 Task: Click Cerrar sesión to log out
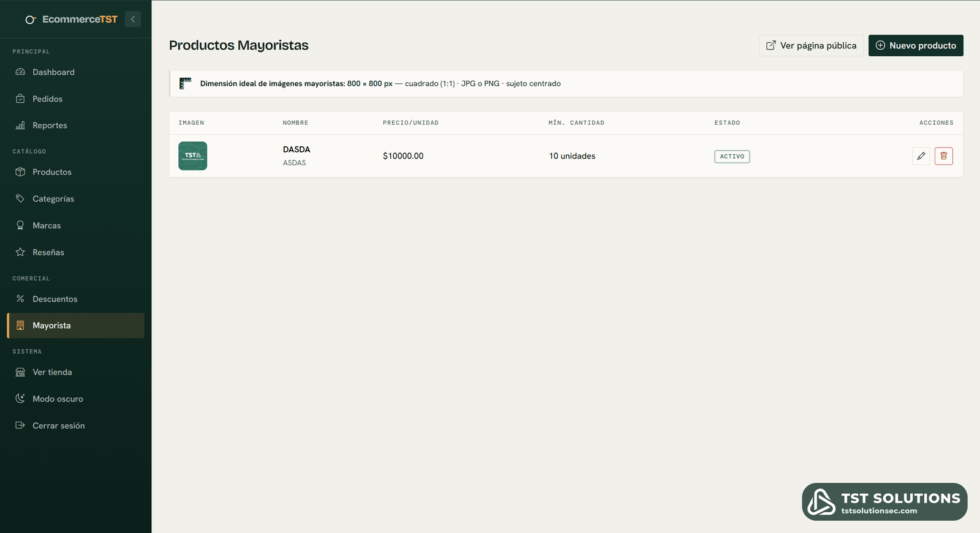(76, 425)
